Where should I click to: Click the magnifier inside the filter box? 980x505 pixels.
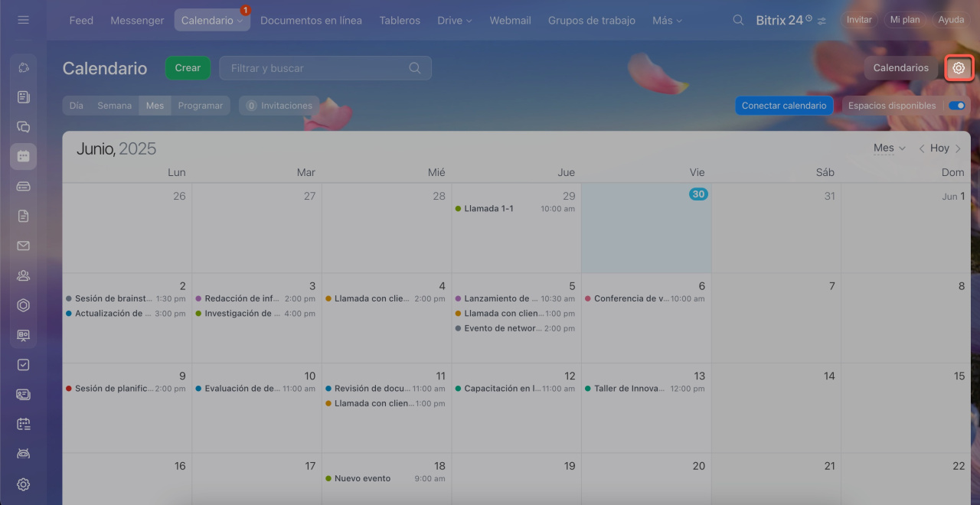coord(414,68)
